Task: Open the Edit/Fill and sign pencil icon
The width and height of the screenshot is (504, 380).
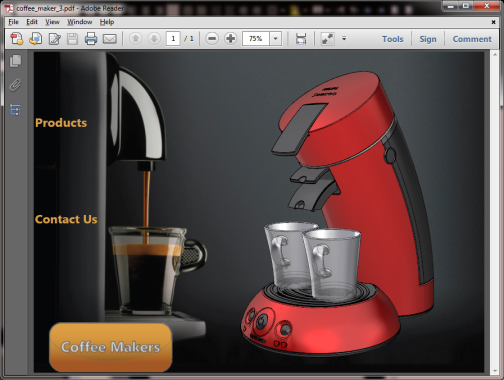Action: tap(54, 39)
